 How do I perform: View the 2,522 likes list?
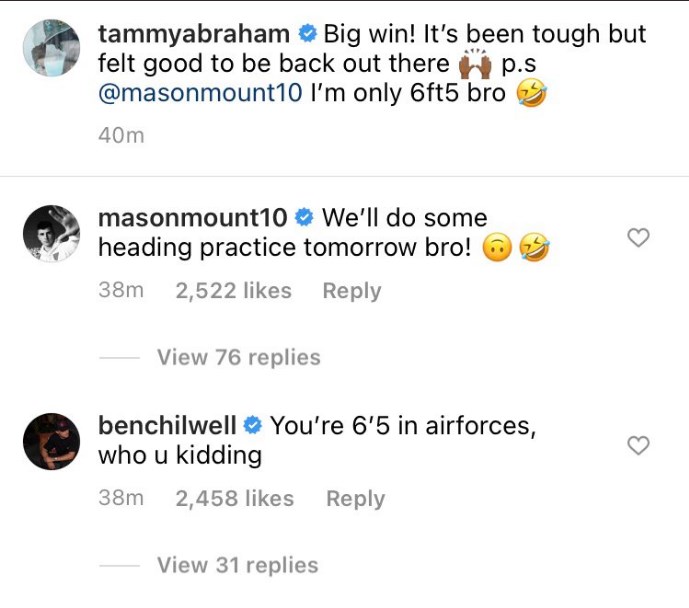click(233, 291)
